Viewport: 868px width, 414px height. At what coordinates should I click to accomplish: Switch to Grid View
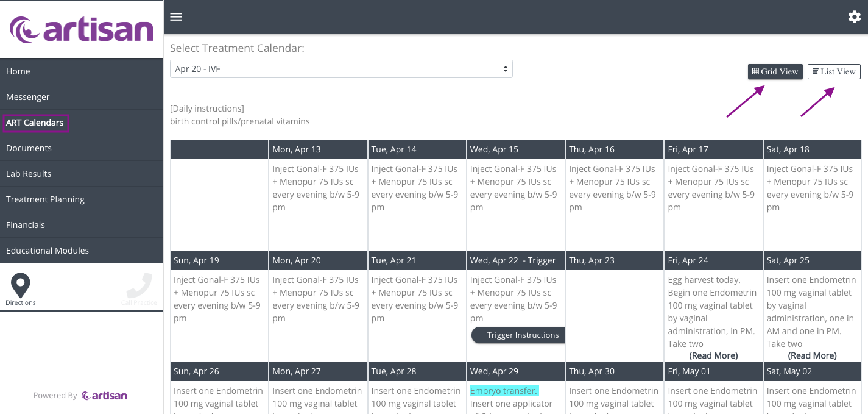[x=775, y=71]
